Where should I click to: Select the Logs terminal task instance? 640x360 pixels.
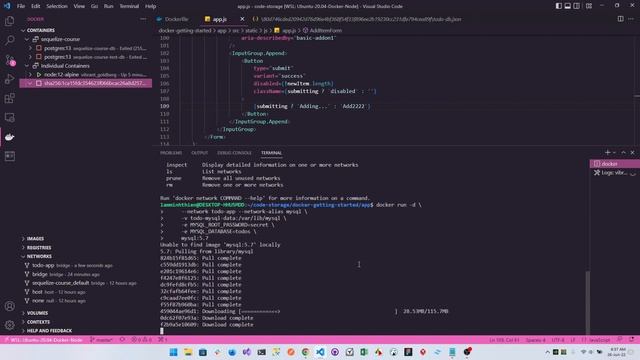point(615,173)
